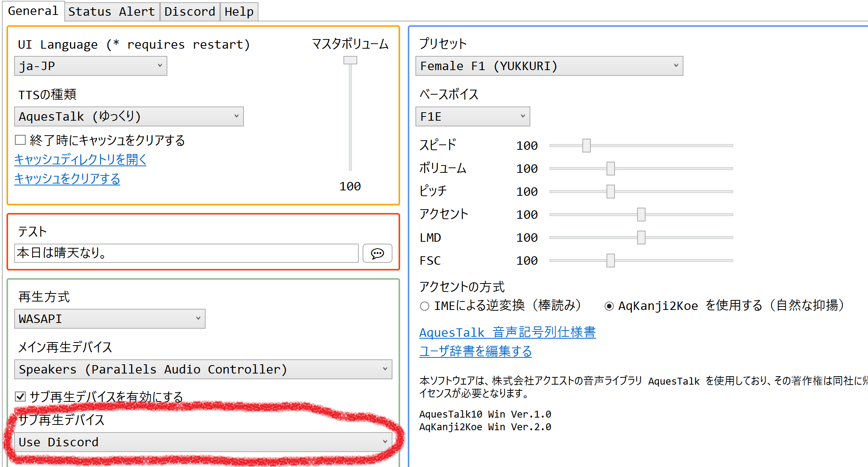Viewport: 868px width, 467px height.
Task: Click the スピード slider handle
Action: pyautogui.click(x=587, y=146)
